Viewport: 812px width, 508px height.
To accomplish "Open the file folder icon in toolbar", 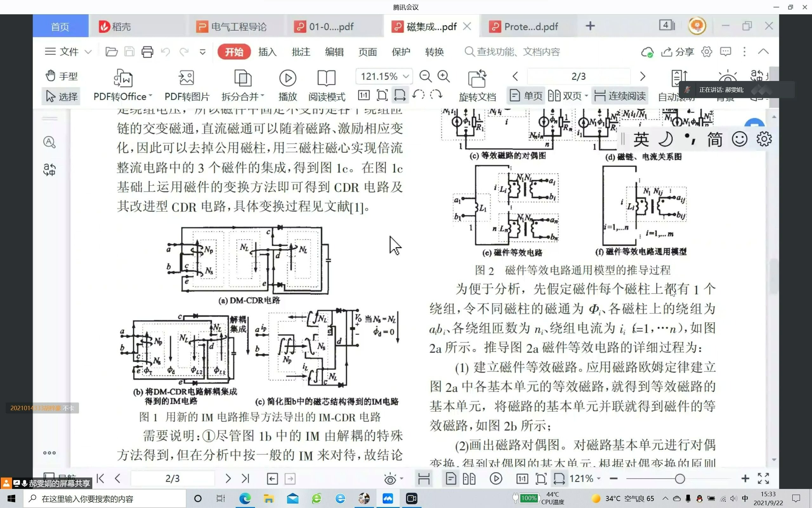I will [111, 52].
